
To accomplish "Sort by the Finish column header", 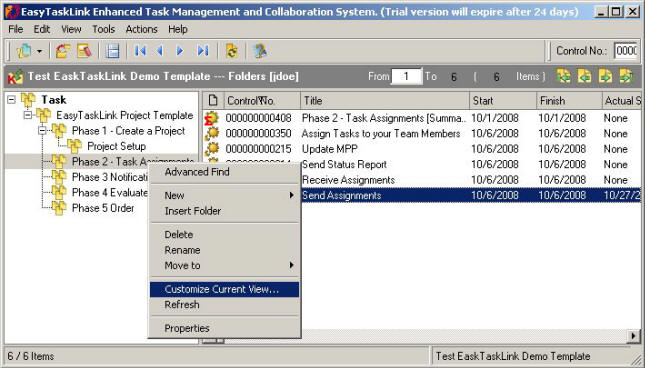I will click(570, 100).
